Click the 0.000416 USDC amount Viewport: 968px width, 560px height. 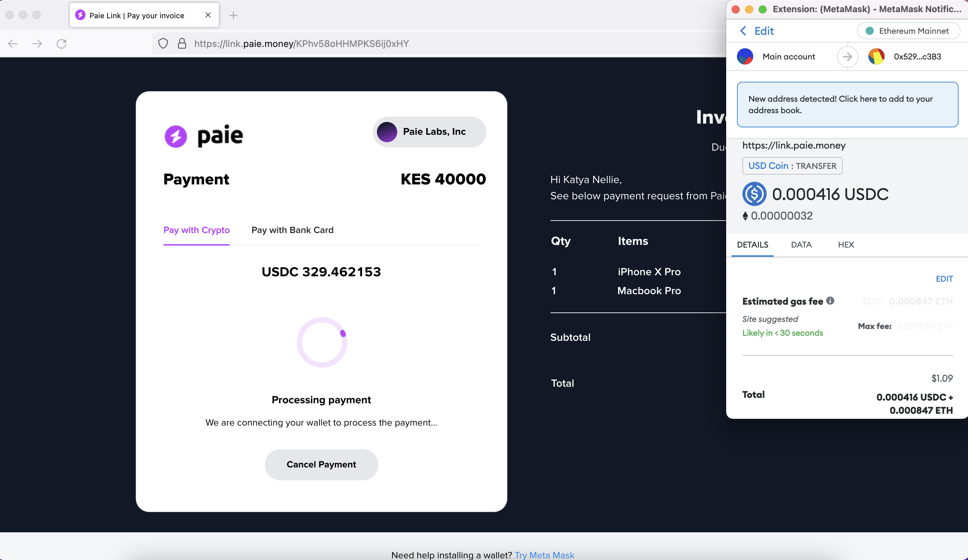coord(830,194)
